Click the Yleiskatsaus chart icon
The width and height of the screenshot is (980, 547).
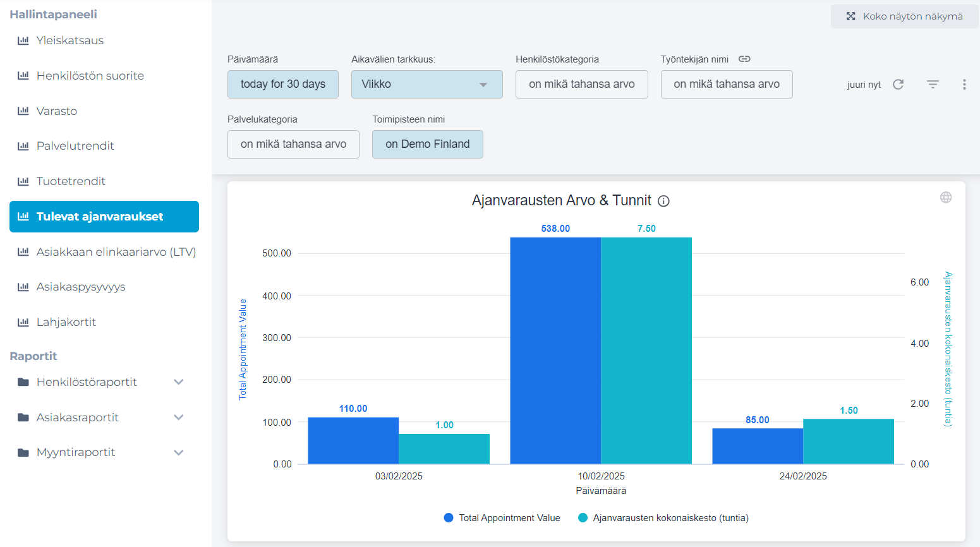click(x=23, y=40)
